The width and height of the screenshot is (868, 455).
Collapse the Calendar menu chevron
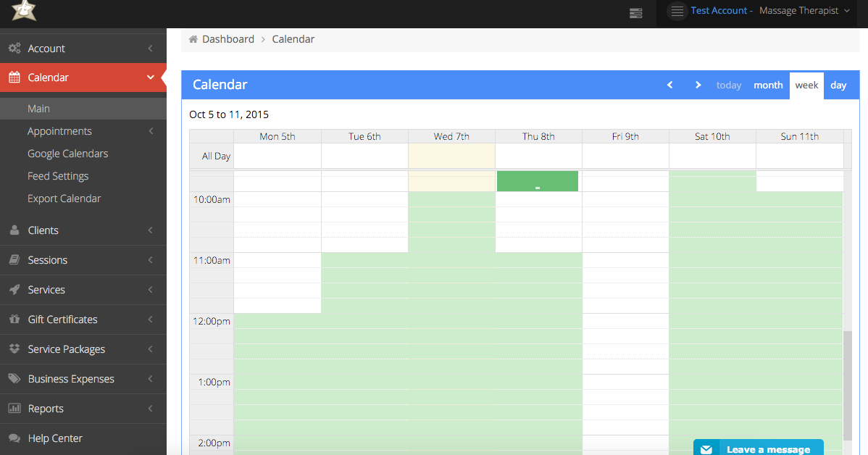pos(150,78)
